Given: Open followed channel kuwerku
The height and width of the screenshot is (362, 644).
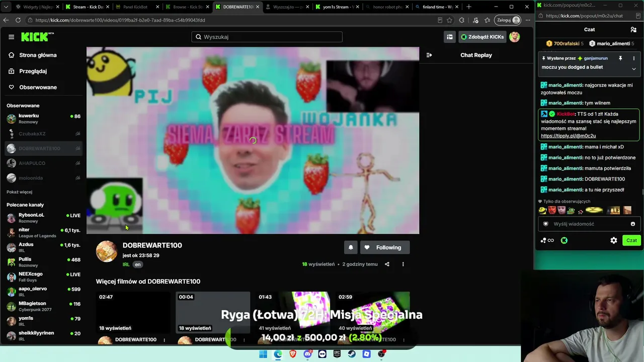Looking at the screenshot, I should pos(44,119).
